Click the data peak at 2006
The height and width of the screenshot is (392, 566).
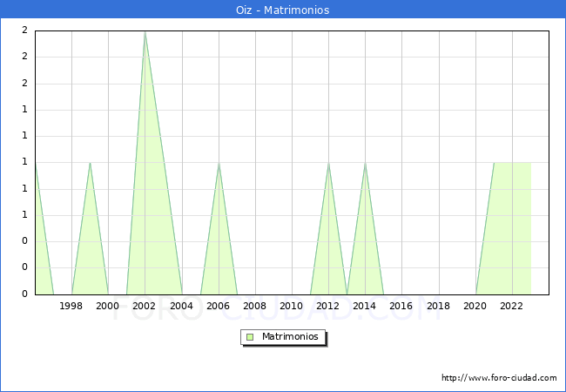click(x=219, y=163)
